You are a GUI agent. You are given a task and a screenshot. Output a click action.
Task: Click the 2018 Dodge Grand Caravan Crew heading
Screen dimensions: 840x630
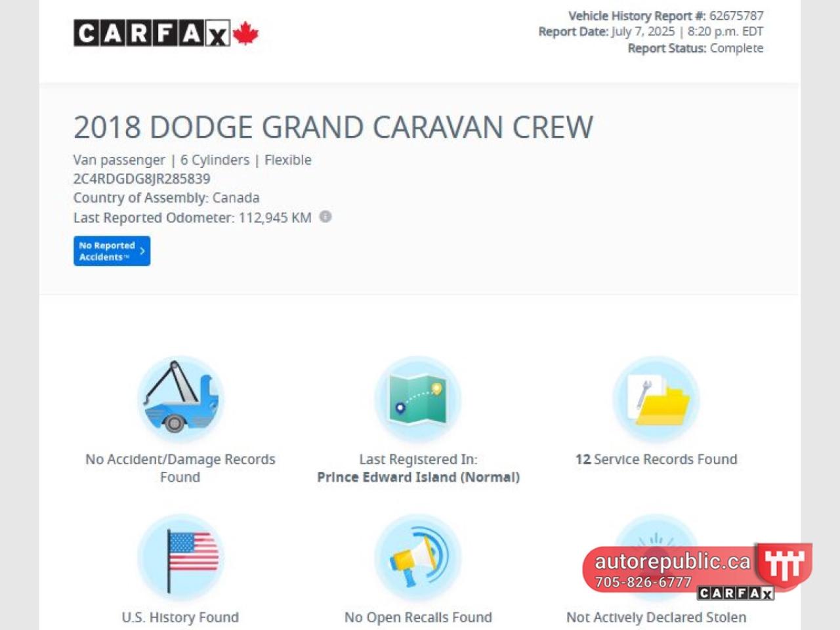coord(333,127)
